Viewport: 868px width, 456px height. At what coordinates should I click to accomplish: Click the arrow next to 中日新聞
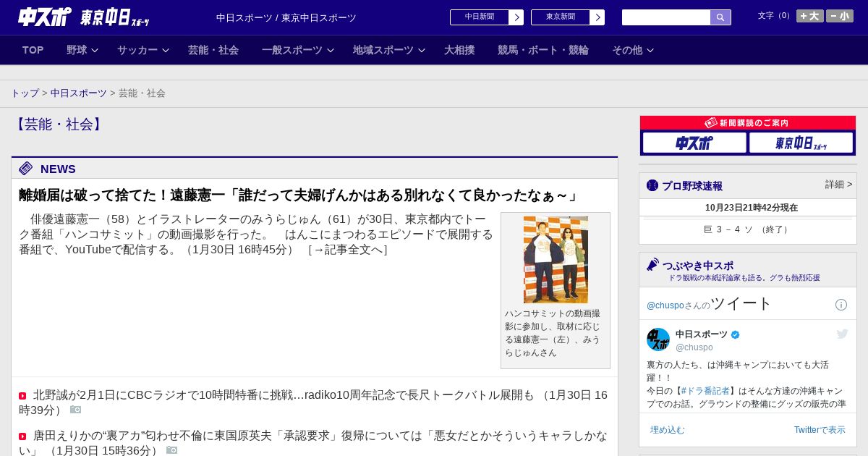point(516,17)
